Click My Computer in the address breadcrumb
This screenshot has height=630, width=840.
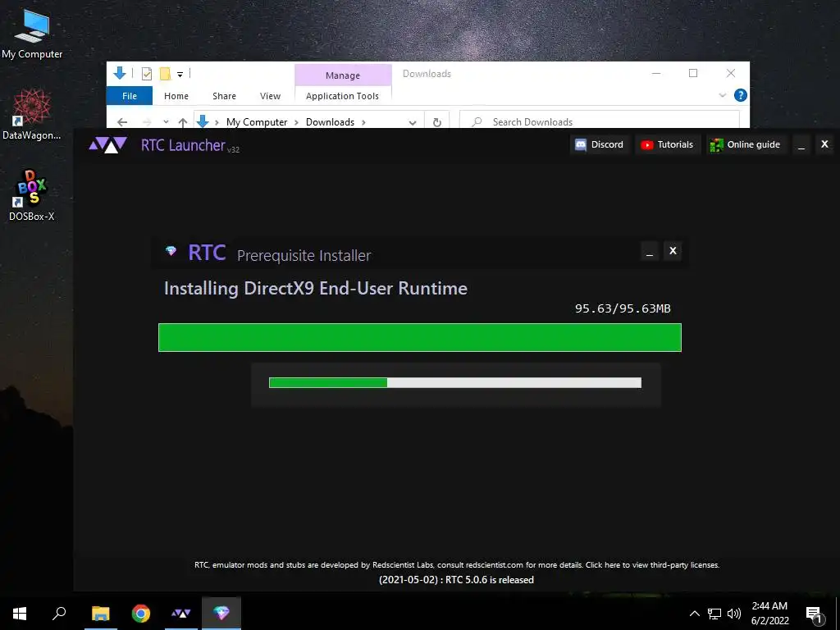pos(257,122)
